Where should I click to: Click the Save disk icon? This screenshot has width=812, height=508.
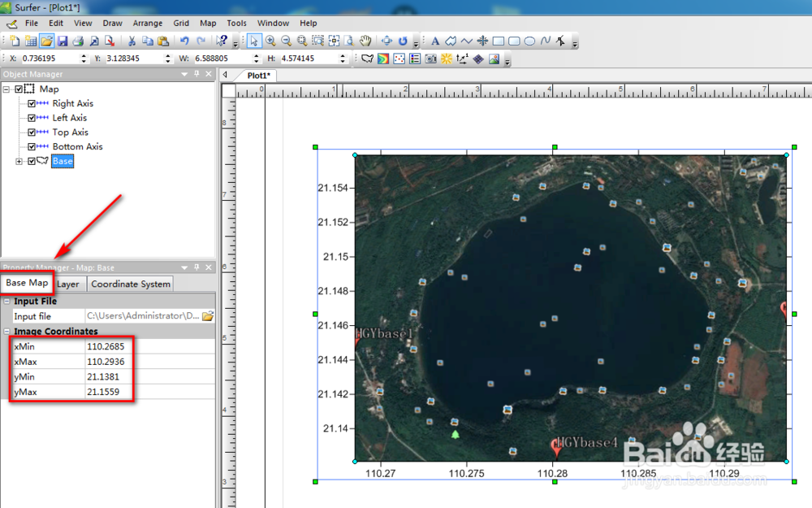63,41
